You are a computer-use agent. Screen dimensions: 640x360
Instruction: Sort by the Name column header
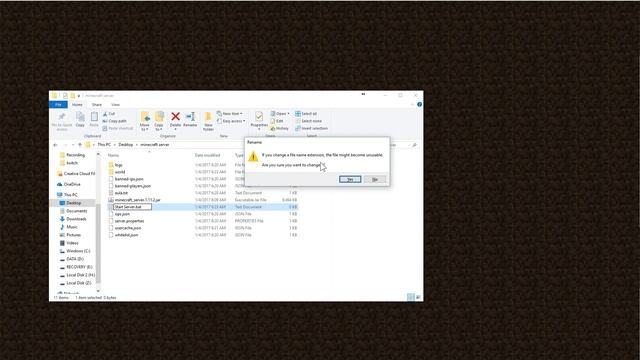coord(113,156)
